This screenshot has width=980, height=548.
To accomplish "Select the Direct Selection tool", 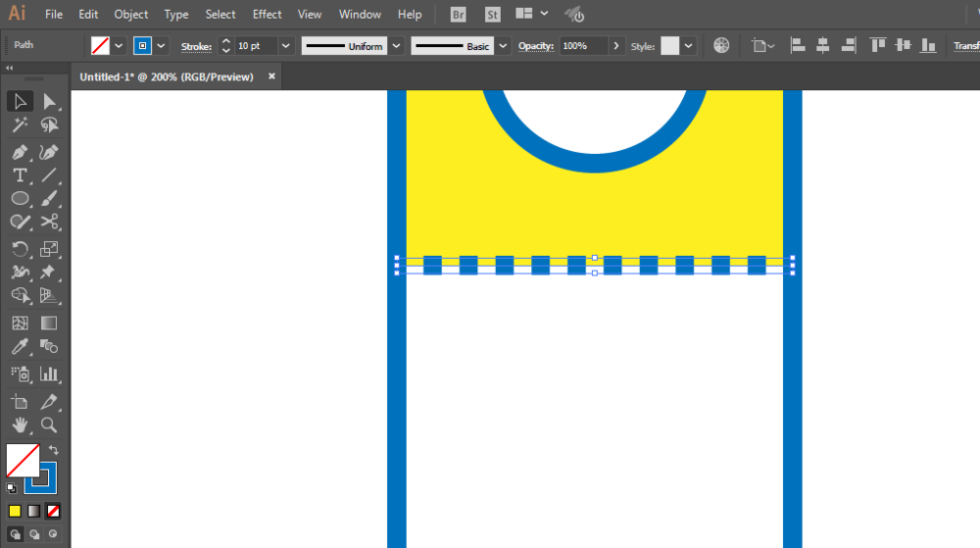I will (49, 102).
